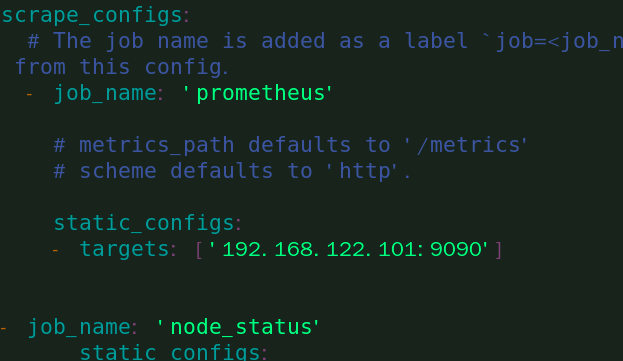Click the targets key
This screenshot has width=623, height=361.
[124, 249]
